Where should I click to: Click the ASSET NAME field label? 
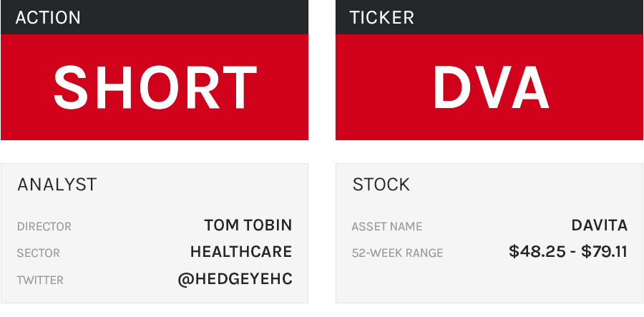[386, 227]
